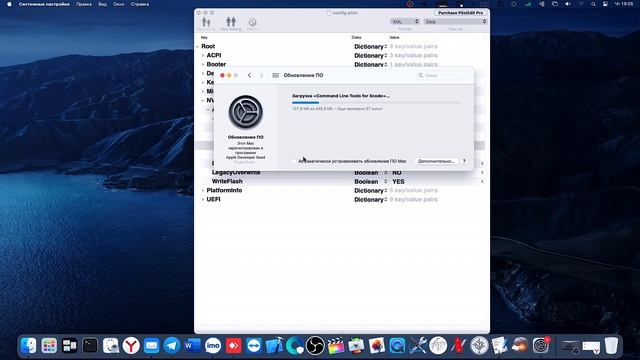640x360 pixels.
Task: Expand the UEFI dictionary row
Action: click(x=203, y=200)
